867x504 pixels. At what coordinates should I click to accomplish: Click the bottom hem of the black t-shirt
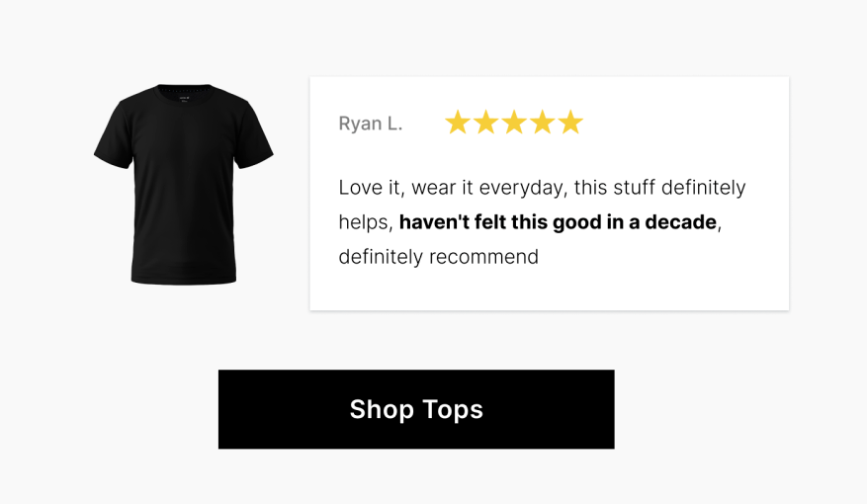tap(184, 278)
